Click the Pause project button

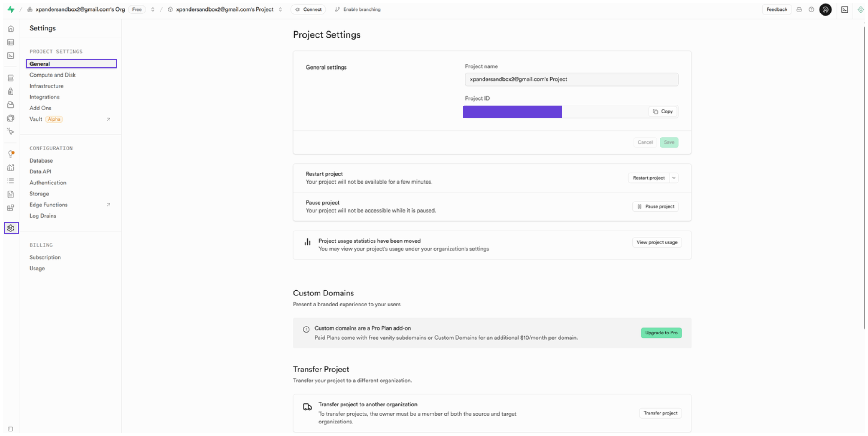[x=655, y=206]
